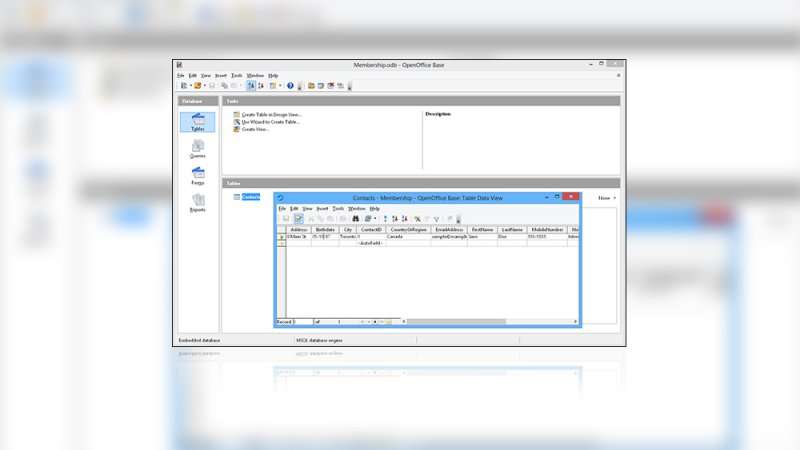Open Window menu in Table Data View
Screen dimensions: 800x450
pyautogui.click(x=357, y=209)
